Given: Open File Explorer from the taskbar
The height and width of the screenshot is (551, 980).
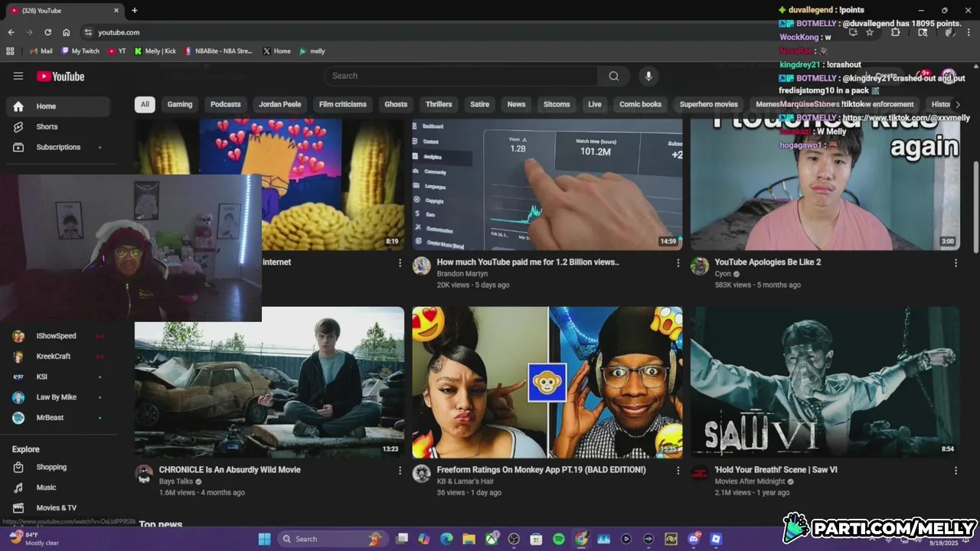Looking at the screenshot, I should tap(469, 539).
